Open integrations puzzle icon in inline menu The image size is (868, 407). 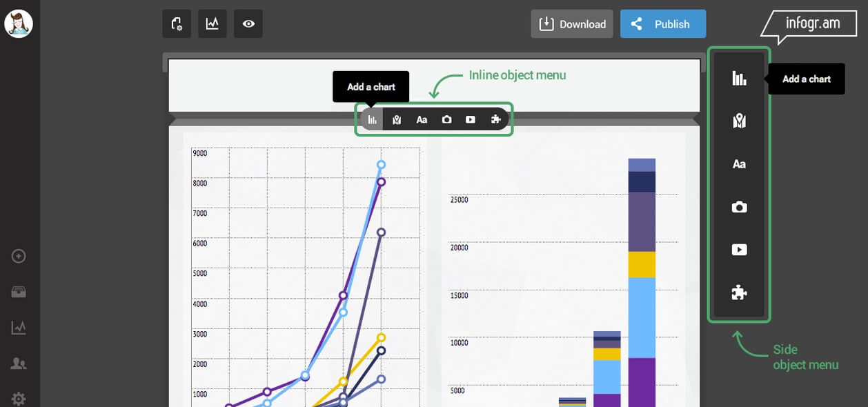coord(495,119)
